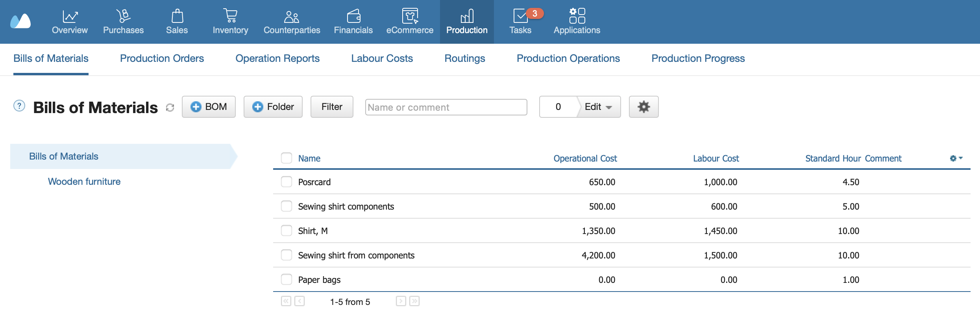Open the Overview chart icon
Viewport: 980px width, 314px height.
(70, 17)
